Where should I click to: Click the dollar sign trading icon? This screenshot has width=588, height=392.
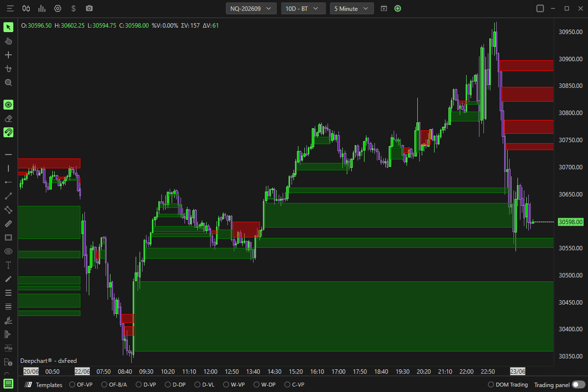[x=73, y=8]
